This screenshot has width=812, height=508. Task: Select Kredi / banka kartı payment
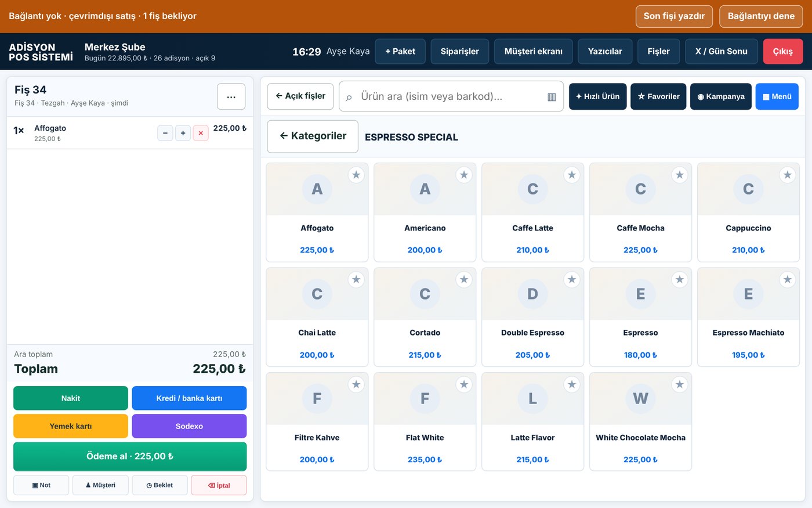pos(189,398)
